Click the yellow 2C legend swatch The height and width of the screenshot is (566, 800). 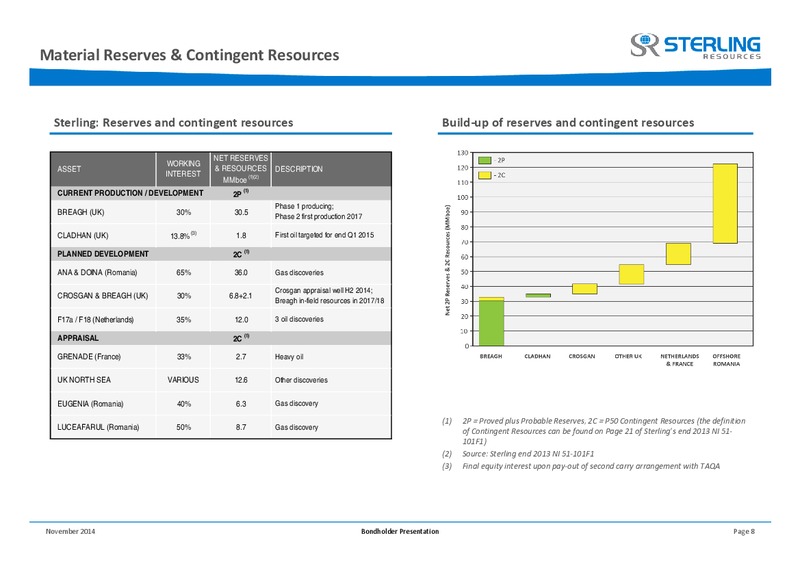coord(485,175)
